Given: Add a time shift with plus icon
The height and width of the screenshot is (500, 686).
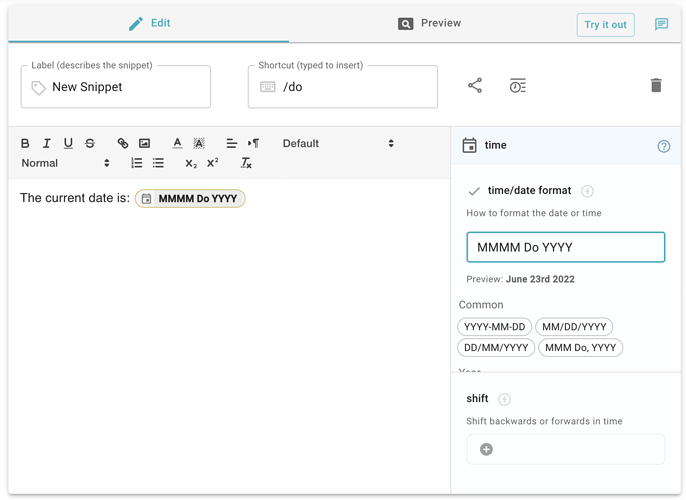Looking at the screenshot, I should pos(486,449).
